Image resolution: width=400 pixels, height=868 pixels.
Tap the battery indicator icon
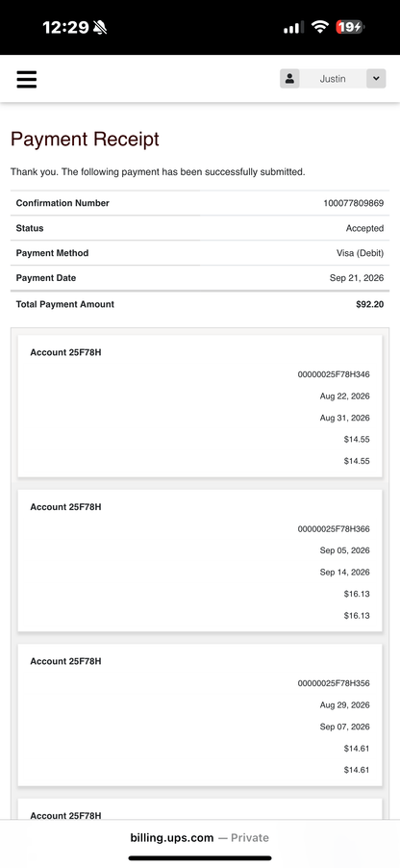[x=350, y=27]
